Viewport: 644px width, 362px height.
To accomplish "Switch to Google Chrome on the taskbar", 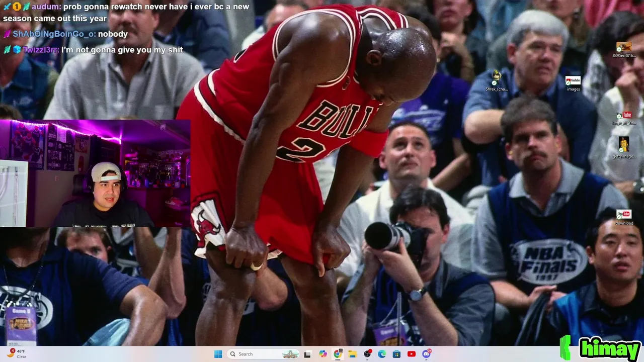I will [338, 354].
